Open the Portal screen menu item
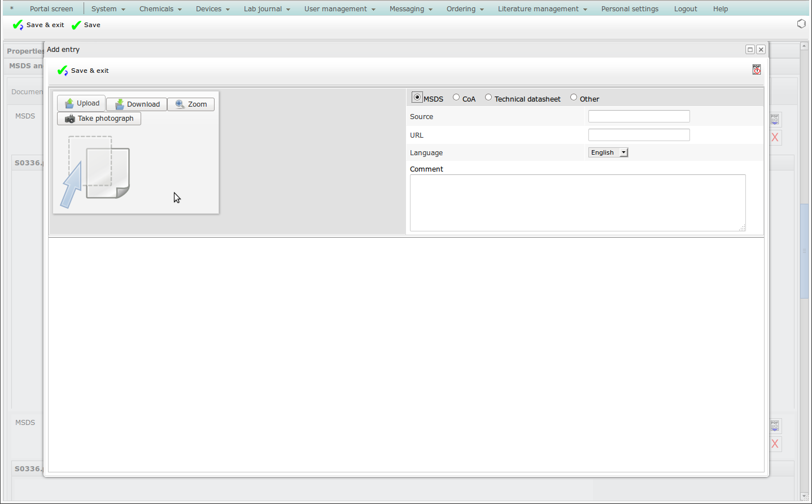 pos(51,9)
